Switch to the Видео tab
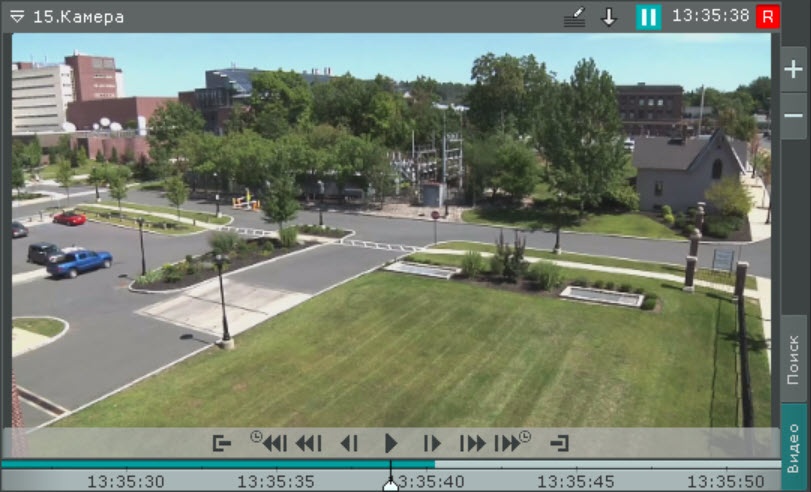This screenshot has height=492, width=811. pos(793,446)
